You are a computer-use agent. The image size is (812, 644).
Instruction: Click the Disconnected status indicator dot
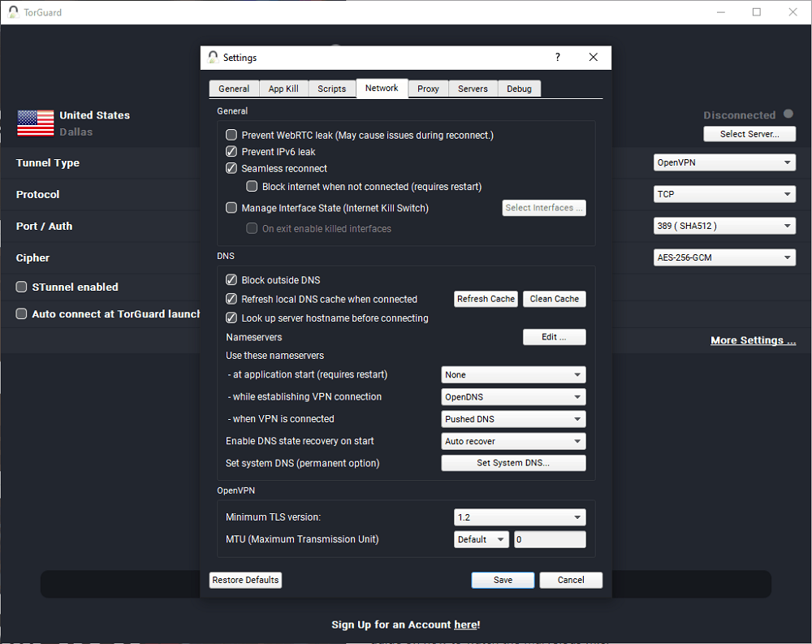coord(788,114)
